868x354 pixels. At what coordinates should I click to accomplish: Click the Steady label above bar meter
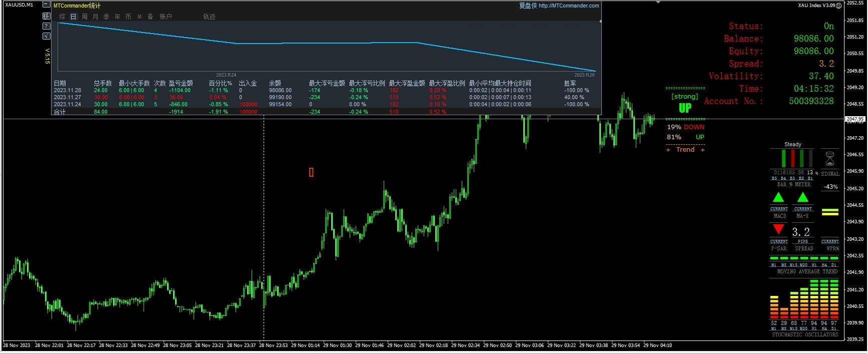pos(792,144)
